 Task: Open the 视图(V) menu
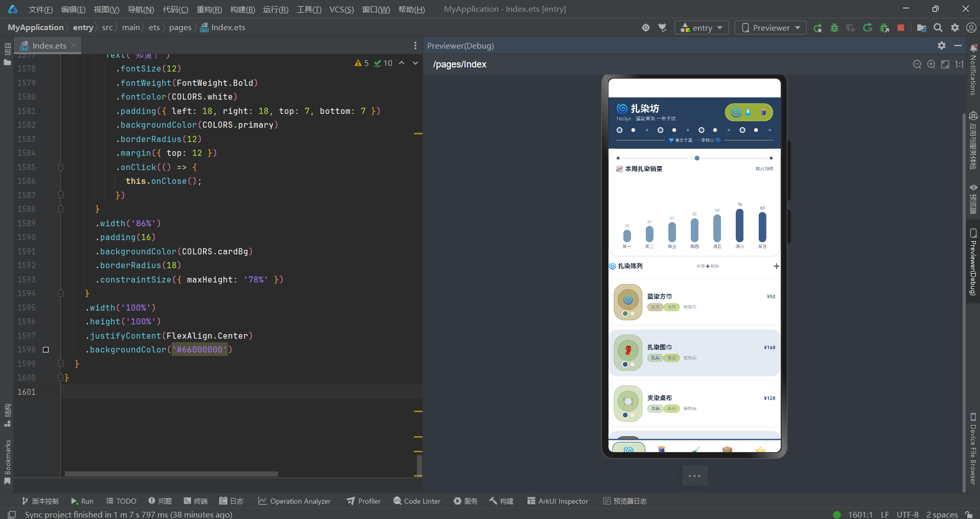106,9
